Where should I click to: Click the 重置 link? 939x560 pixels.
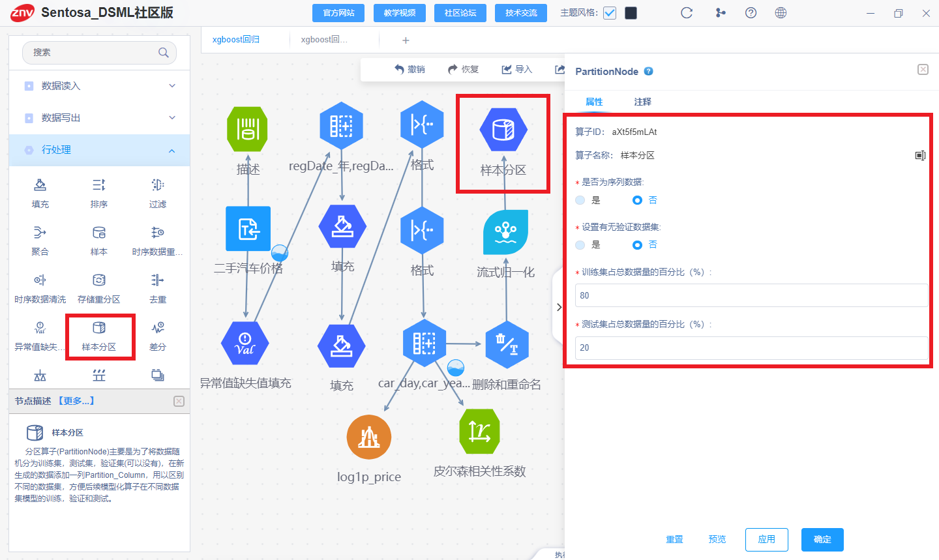pos(674,540)
